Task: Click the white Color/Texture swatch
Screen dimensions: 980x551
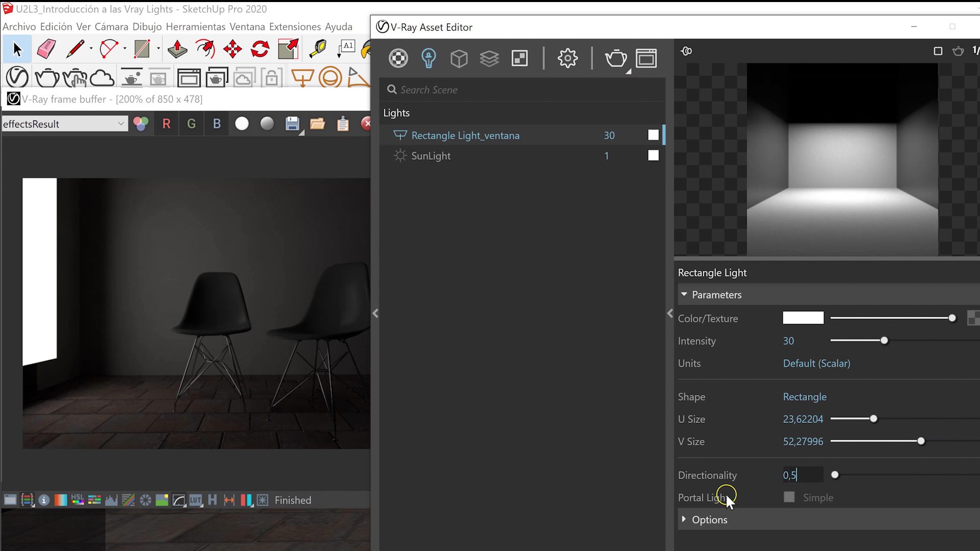Action: pyautogui.click(x=802, y=318)
